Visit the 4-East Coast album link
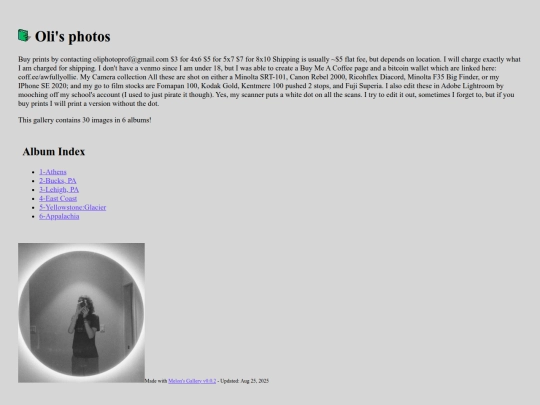This screenshot has width=540, height=405. click(x=58, y=199)
